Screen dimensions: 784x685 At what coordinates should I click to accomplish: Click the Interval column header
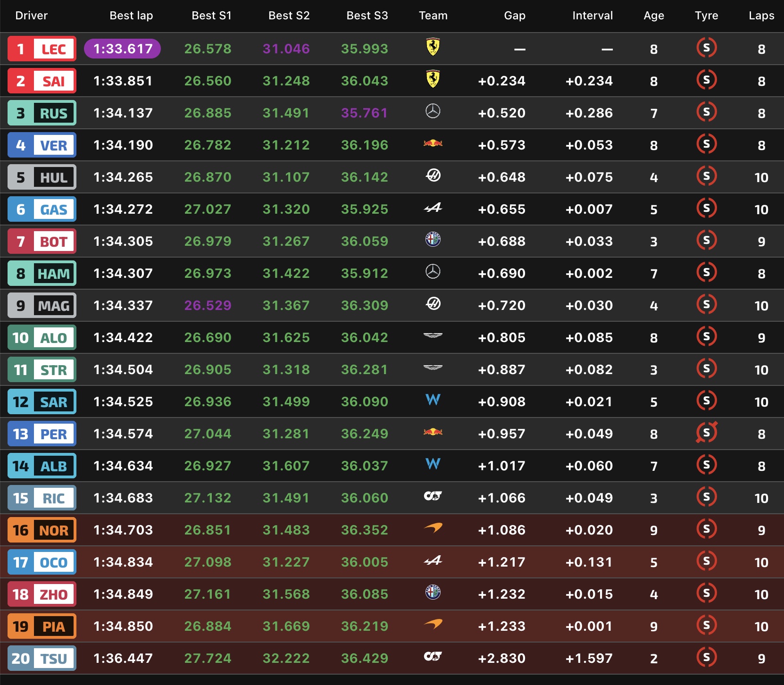tap(592, 16)
